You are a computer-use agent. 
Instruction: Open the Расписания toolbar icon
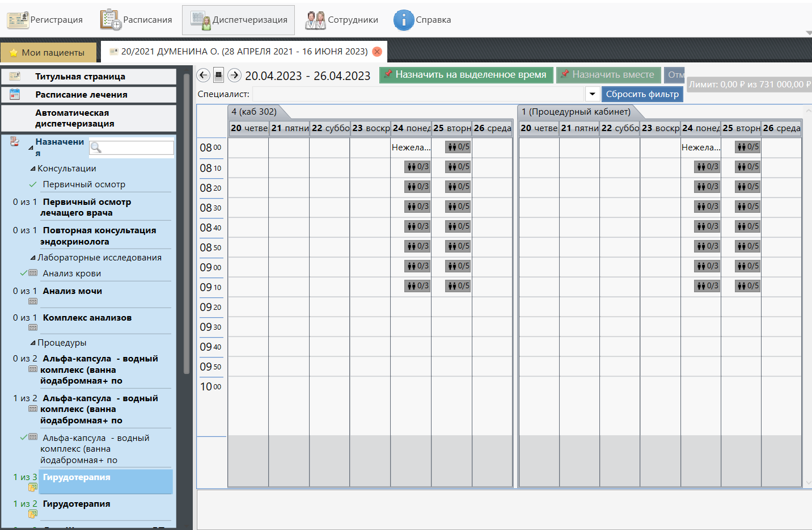[111, 20]
